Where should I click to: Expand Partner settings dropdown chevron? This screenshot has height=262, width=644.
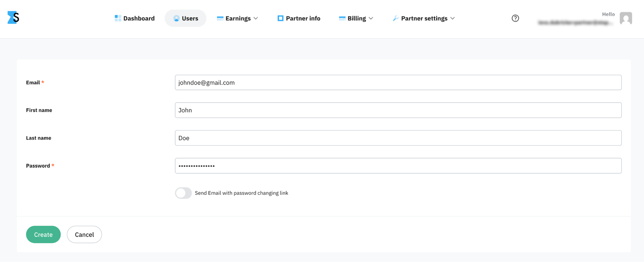tap(452, 18)
